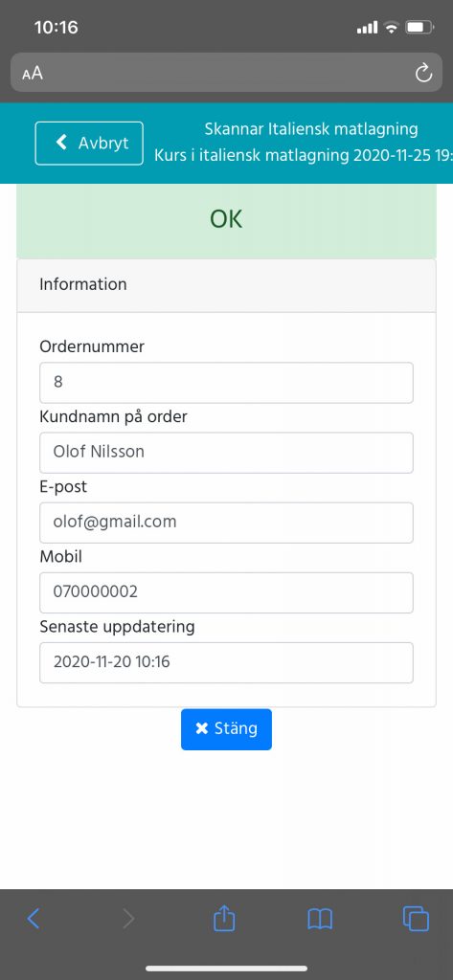This screenshot has height=980, width=453.
Task: Tap the Information panel header
Action: pos(226,285)
